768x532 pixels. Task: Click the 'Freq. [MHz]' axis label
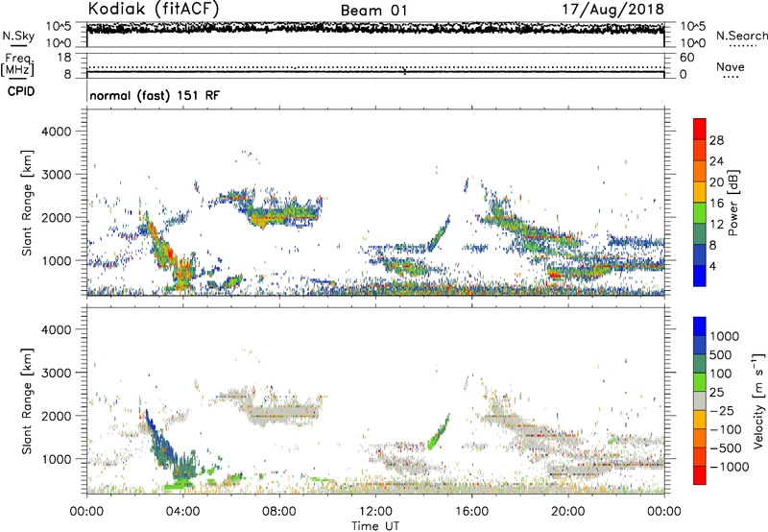pyautogui.click(x=17, y=65)
